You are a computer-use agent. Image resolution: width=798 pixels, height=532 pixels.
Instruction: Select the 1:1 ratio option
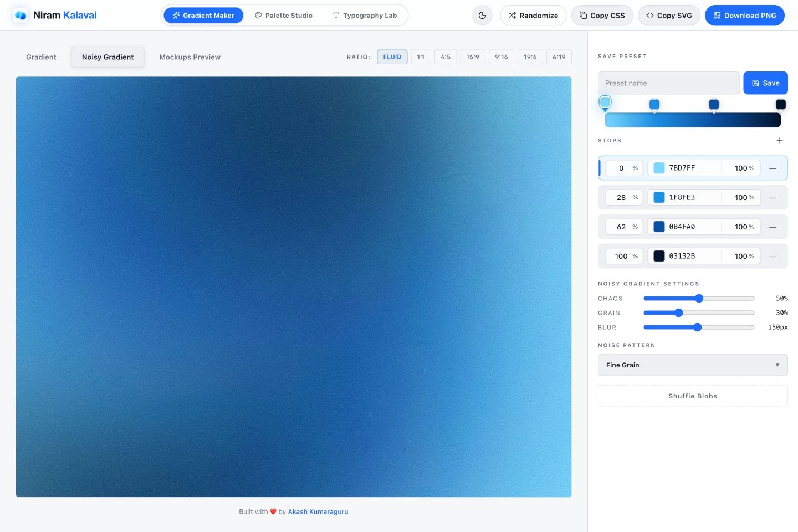pos(421,57)
